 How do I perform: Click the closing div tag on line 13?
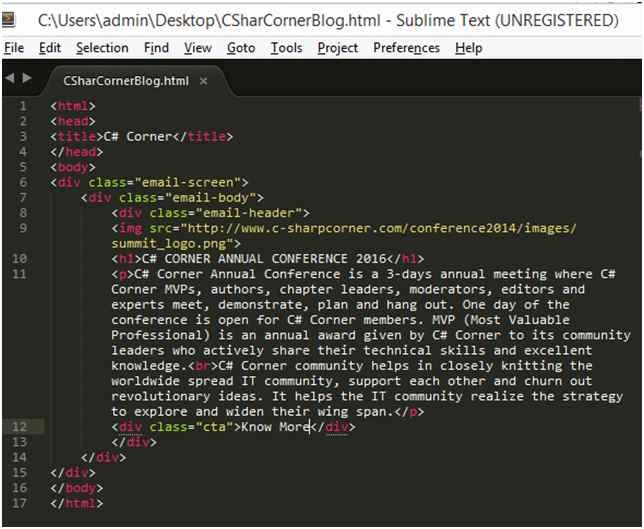pos(134,443)
